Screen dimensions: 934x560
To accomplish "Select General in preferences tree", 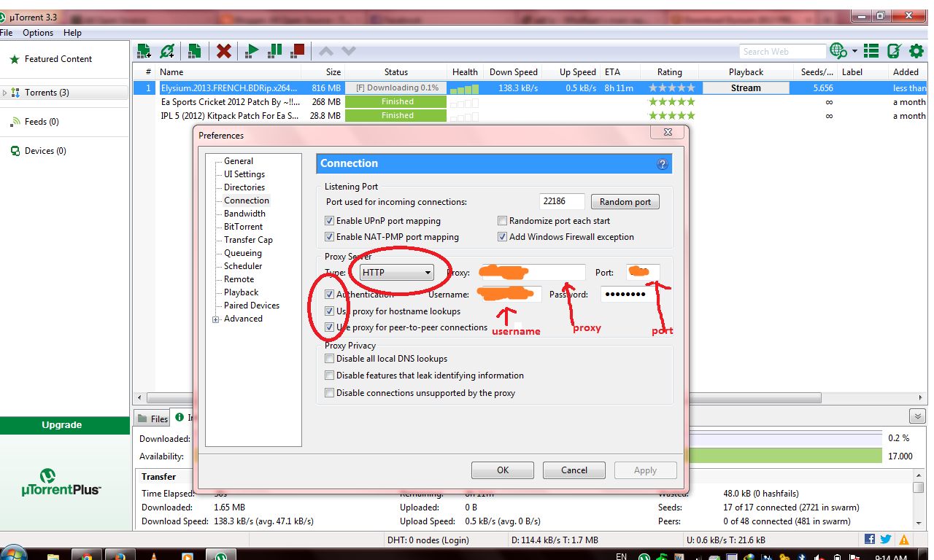I will 239,161.
